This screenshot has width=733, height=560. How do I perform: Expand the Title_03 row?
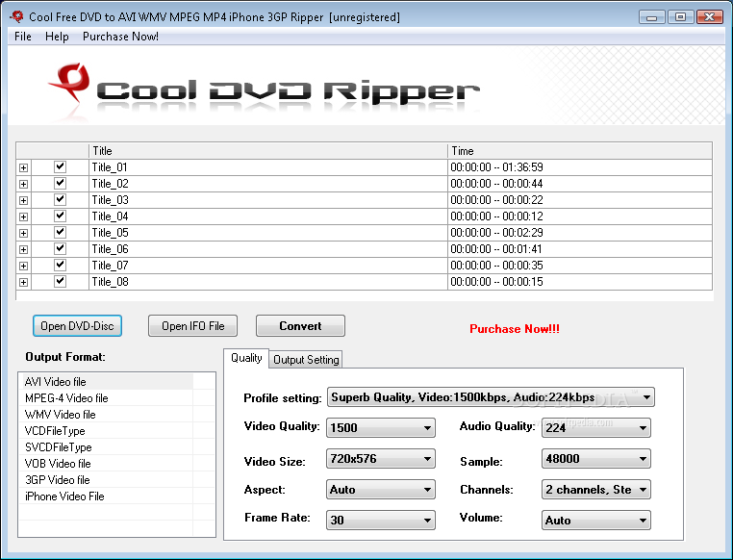pos(23,200)
